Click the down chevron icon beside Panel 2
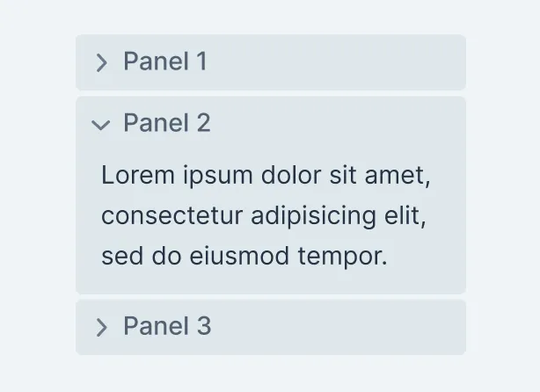Image resolution: width=540 pixels, height=392 pixels. click(x=101, y=125)
